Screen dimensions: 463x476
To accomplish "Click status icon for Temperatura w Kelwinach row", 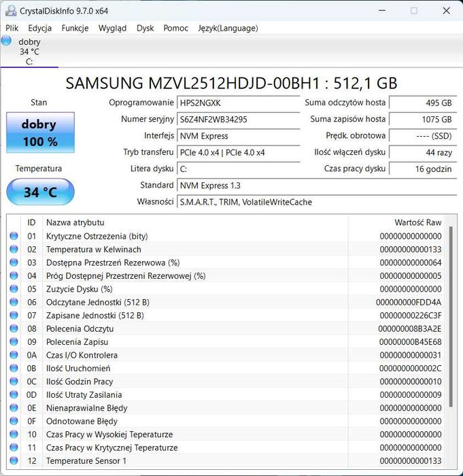I will [14, 250].
